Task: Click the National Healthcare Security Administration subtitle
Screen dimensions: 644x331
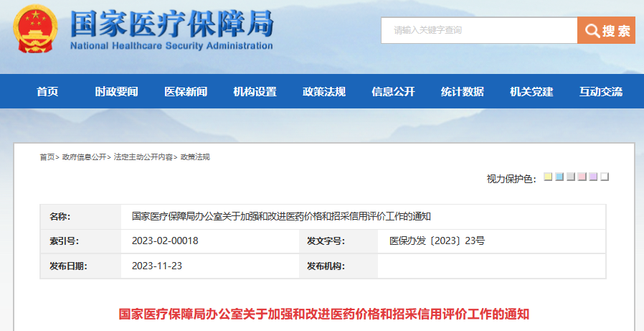Action: [x=171, y=45]
